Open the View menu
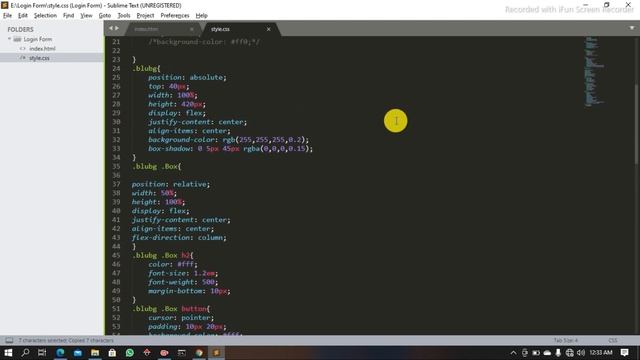 click(x=86, y=16)
